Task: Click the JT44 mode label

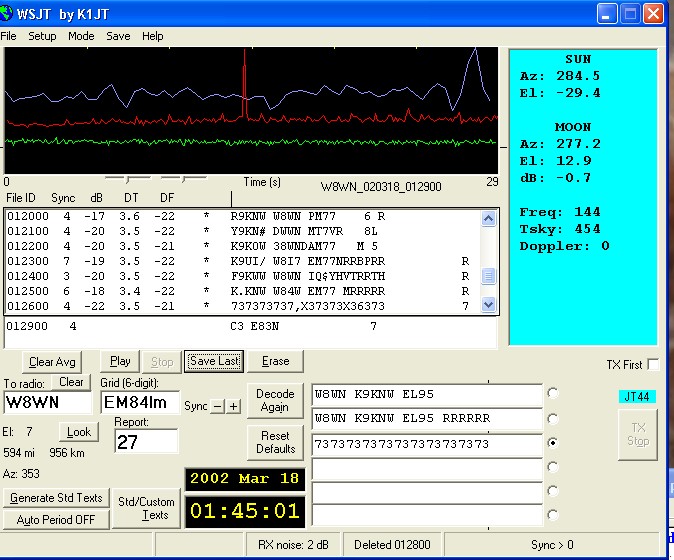Action: (x=637, y=396)
